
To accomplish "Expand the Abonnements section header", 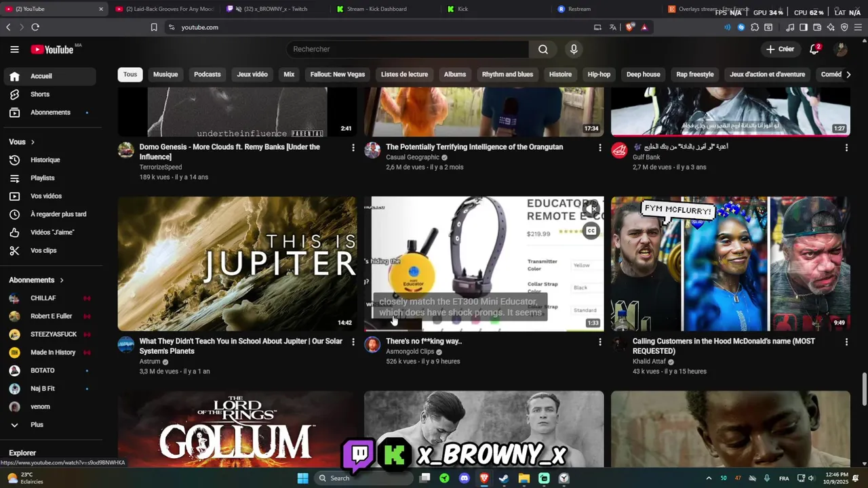I will [x=36, y=280].
